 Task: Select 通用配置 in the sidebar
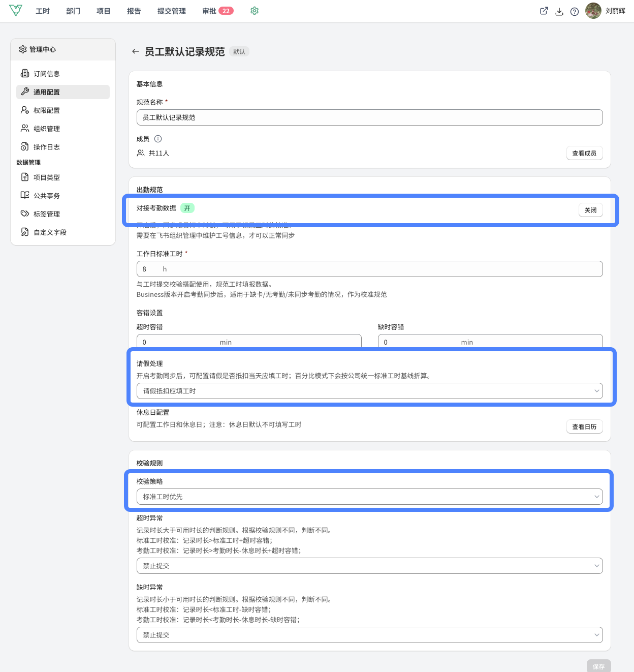pyautogui.click(x=63, y=92)
